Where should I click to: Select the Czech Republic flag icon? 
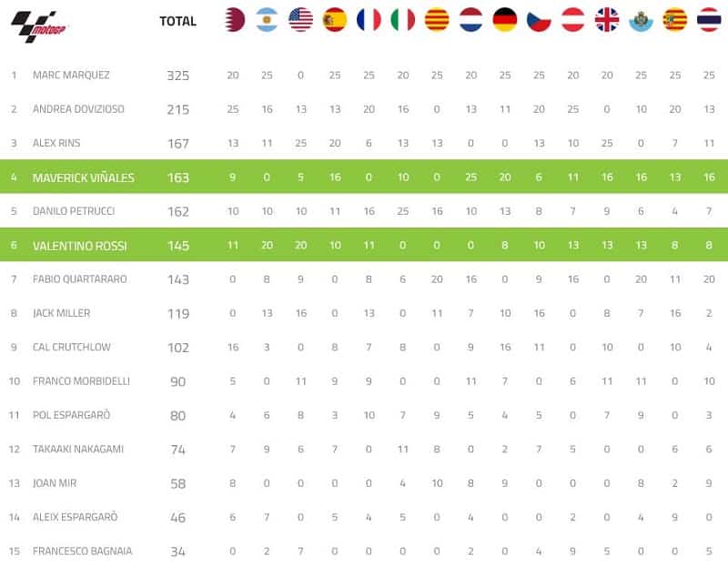(x=539, y=20)
